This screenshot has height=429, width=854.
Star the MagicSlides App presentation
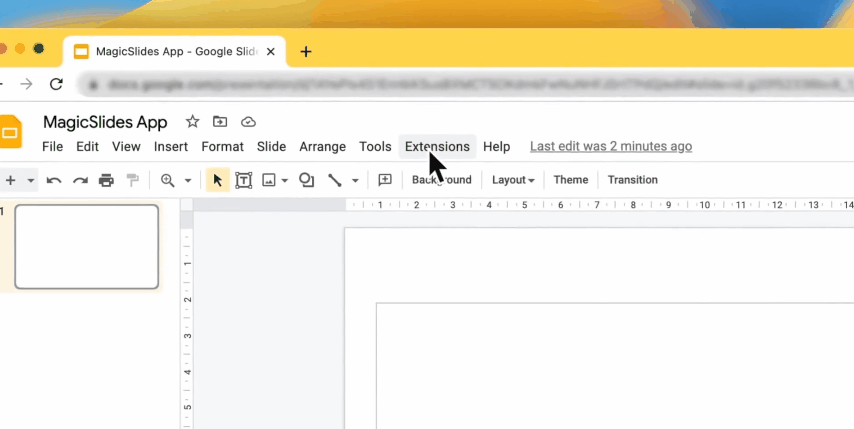coord(192,121)
